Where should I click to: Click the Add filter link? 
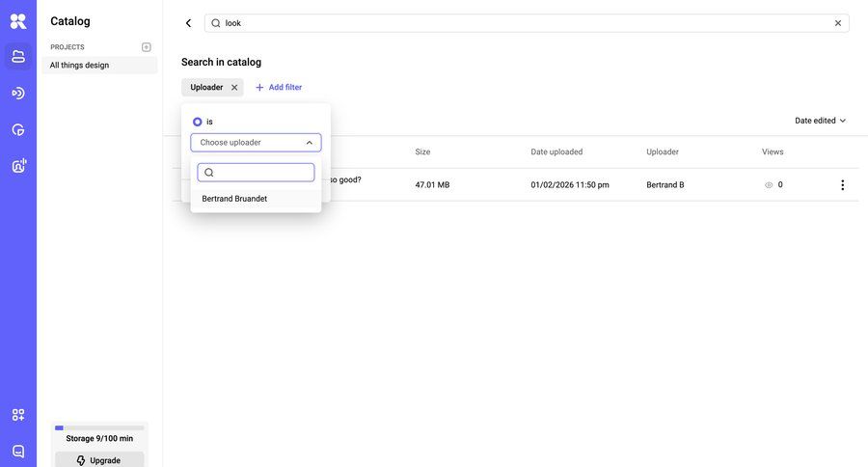pos(279,87)
